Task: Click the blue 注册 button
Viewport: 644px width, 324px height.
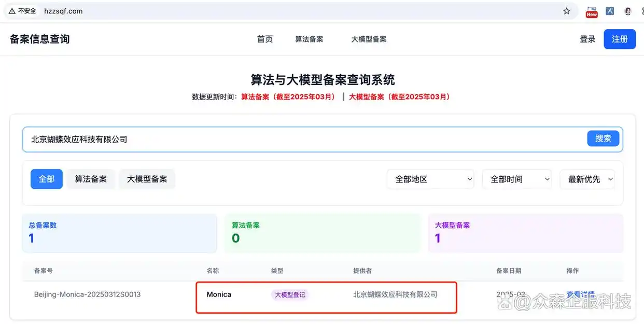Action: tap(620, 39)
